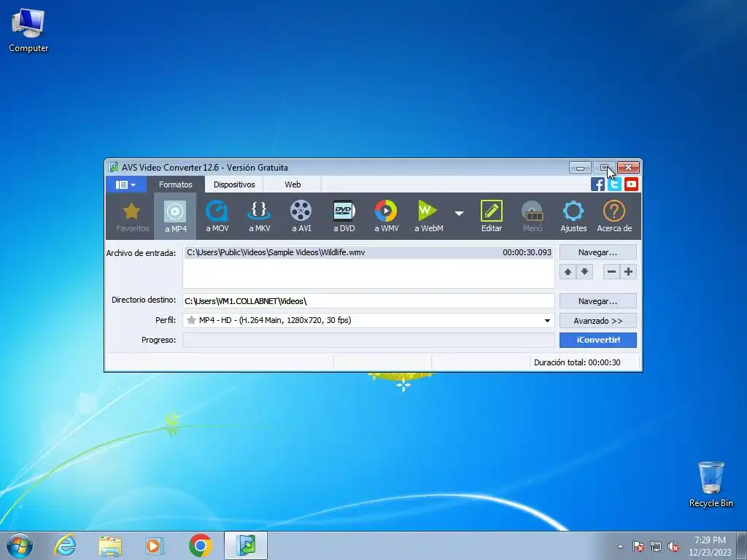
Task: Open Windows Media Player taskbar icon
Action: (155, 545)
